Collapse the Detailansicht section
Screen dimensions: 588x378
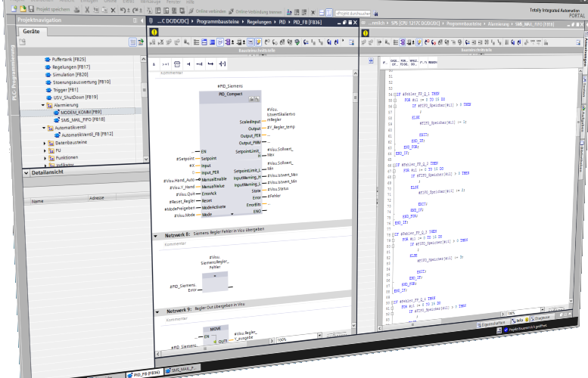pyautogui.click(x=26, y=172)
